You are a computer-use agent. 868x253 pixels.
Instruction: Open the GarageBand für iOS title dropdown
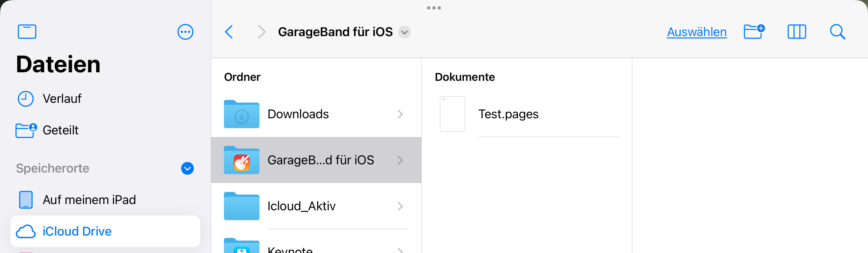coord(404,32)
